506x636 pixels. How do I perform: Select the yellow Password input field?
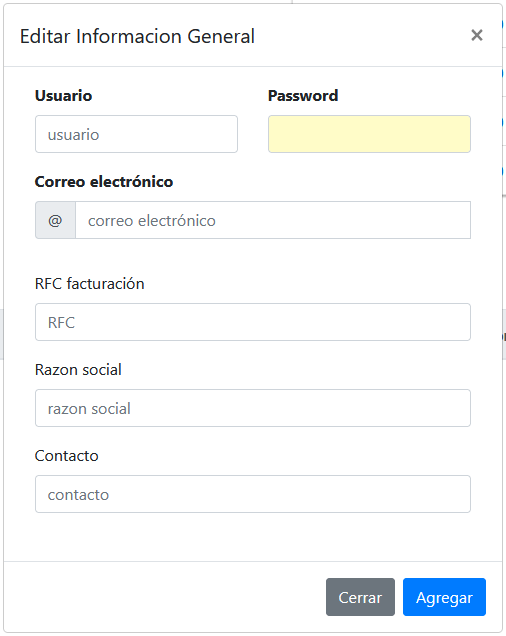click(x=369, y=134)
